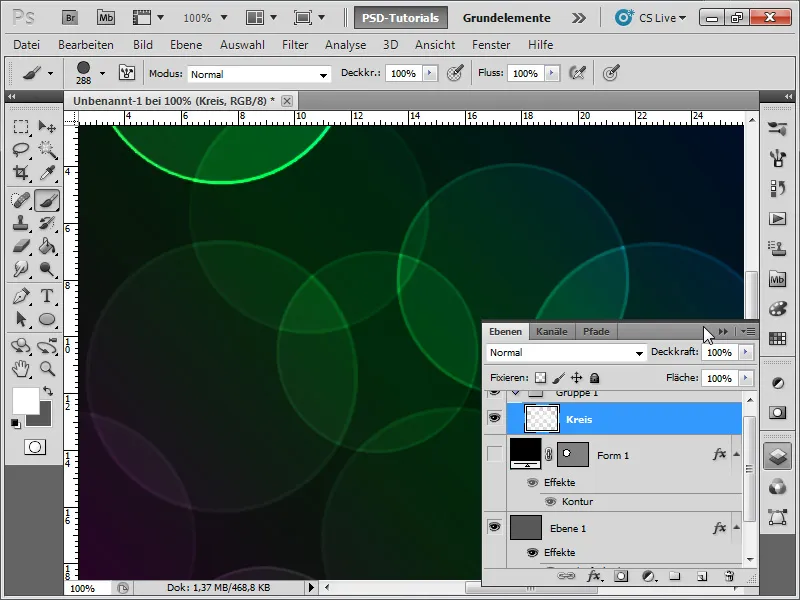The height and width of the screenshot is (600, 800).
Task: Launch Adobe Bridge from top bar
Action: point(70,18)
